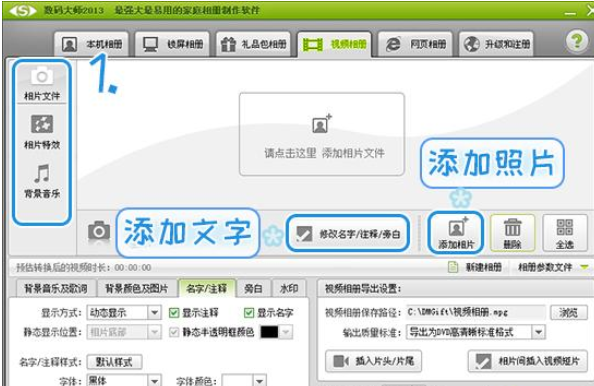Click center box to add photo files

[322, 134]
